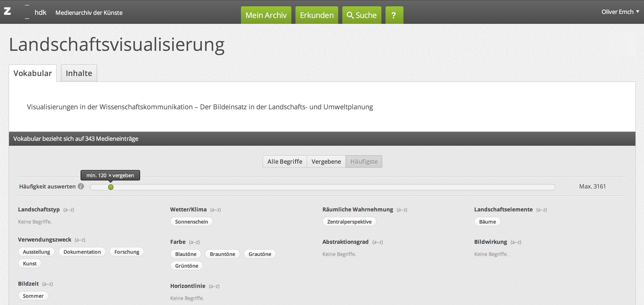Click the info icon beside Häufigkeit auswerten
Image resolution: width=644 pixels, height=305 pixels.
pos(81,186)
